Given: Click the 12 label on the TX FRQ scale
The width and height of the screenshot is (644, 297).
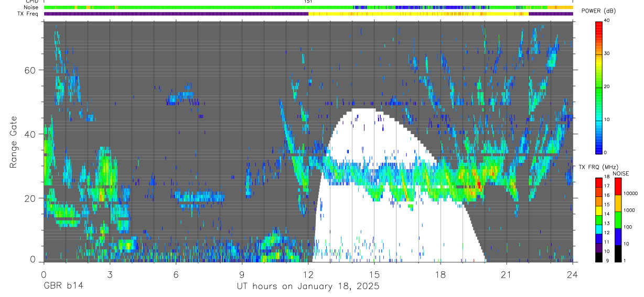Looking at the screenshot, I should [x=606, y=233].
